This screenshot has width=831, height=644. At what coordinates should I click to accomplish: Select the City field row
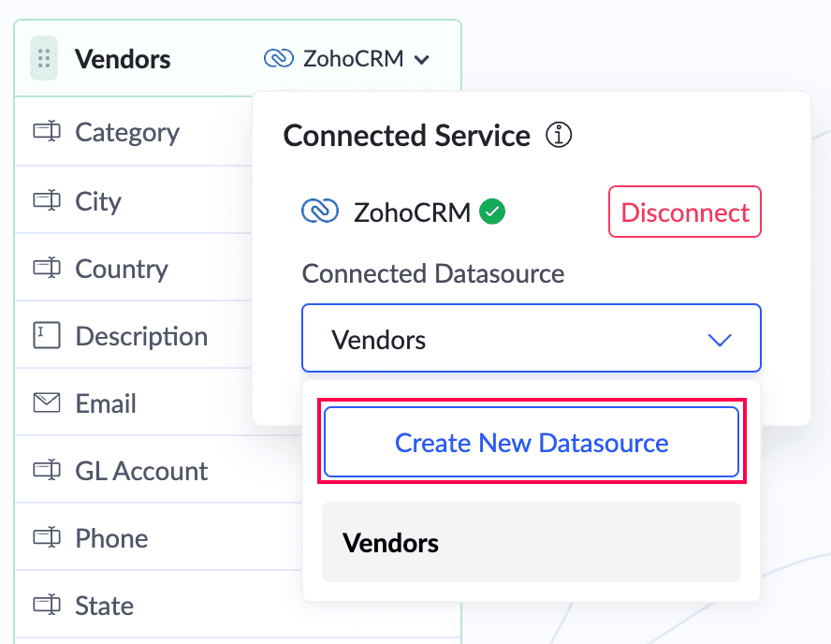[134, 200]
